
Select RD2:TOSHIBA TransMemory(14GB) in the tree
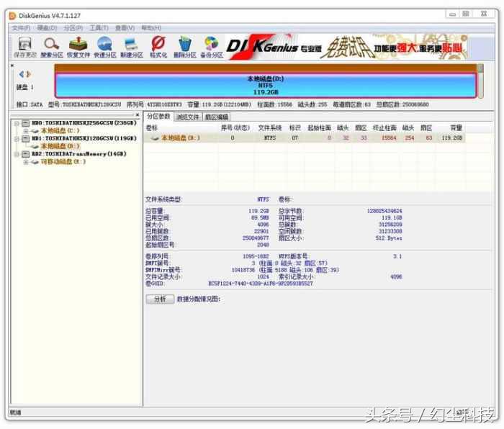coord(79,154)
